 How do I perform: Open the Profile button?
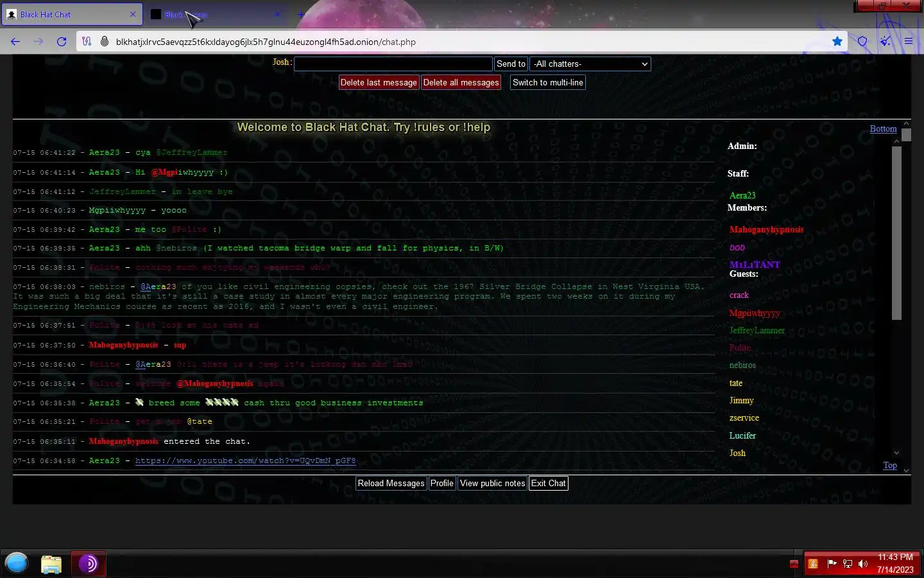pyautogui.click(x=441, y=483)
